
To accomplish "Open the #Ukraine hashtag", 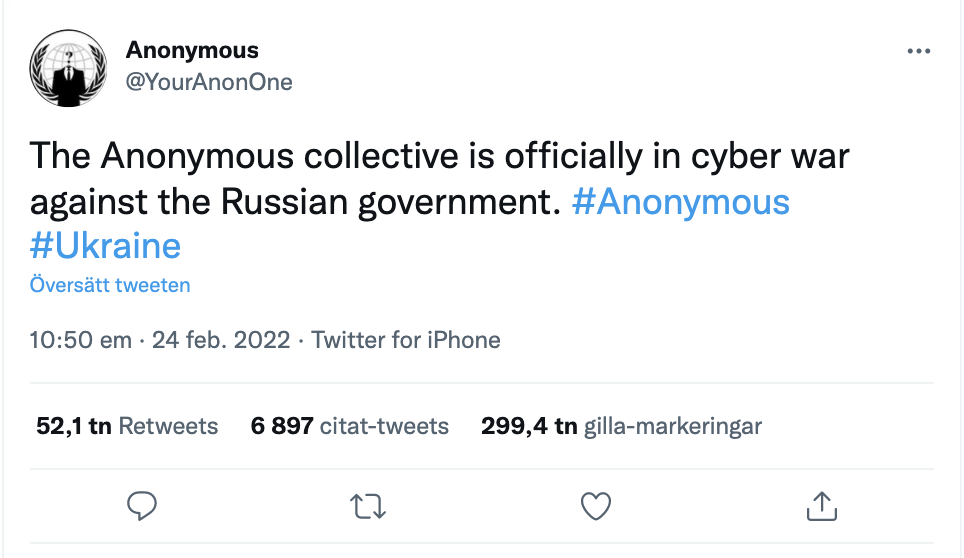I will [105, 246].
